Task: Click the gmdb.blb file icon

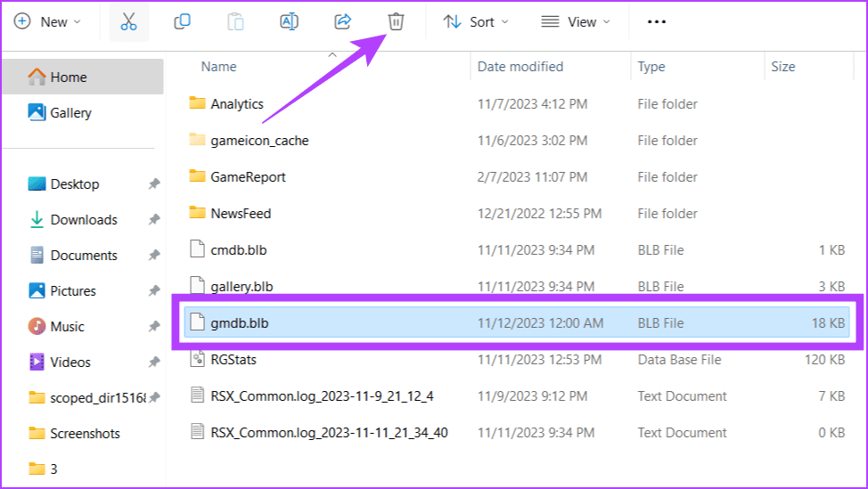Action: tap(197, 322)
